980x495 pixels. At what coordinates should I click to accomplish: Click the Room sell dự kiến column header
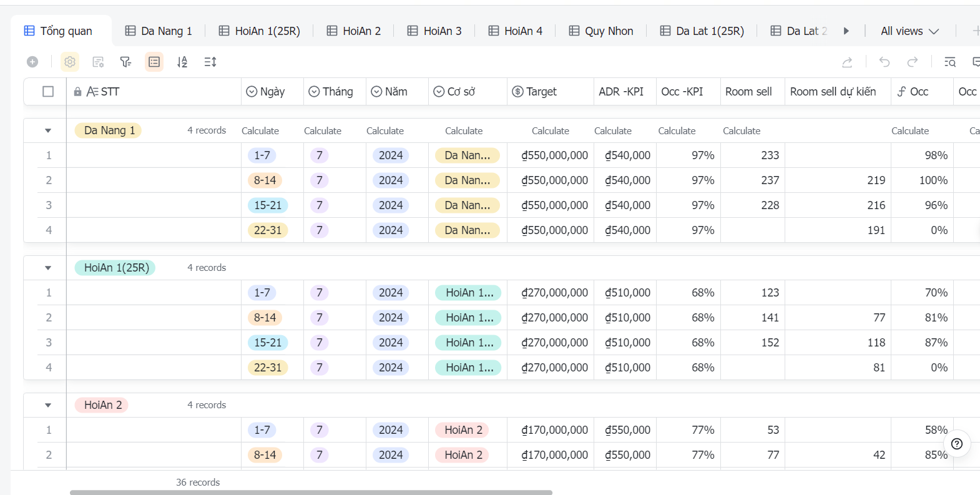point(838,92)
